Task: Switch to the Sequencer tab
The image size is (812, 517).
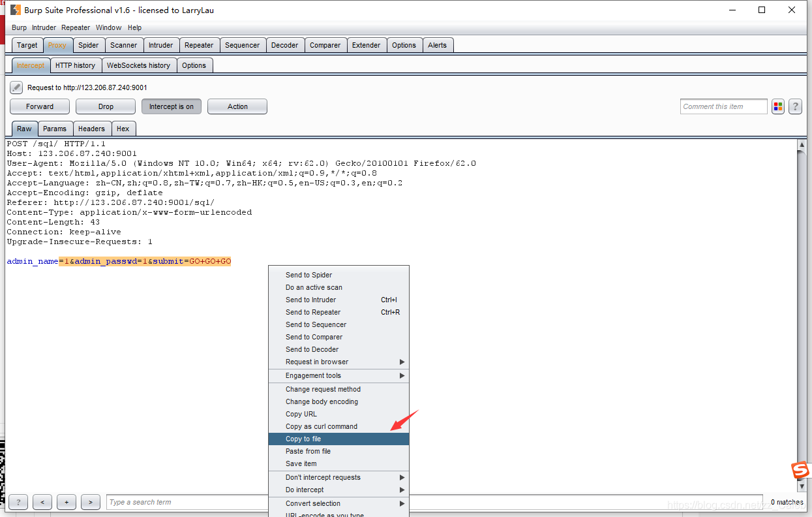Action: (242, 45)
